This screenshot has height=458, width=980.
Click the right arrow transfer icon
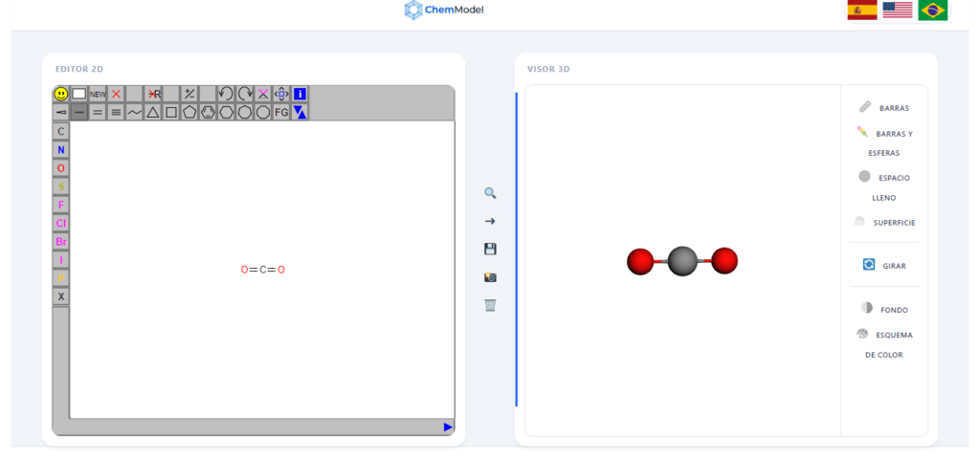tap(490, 221)
